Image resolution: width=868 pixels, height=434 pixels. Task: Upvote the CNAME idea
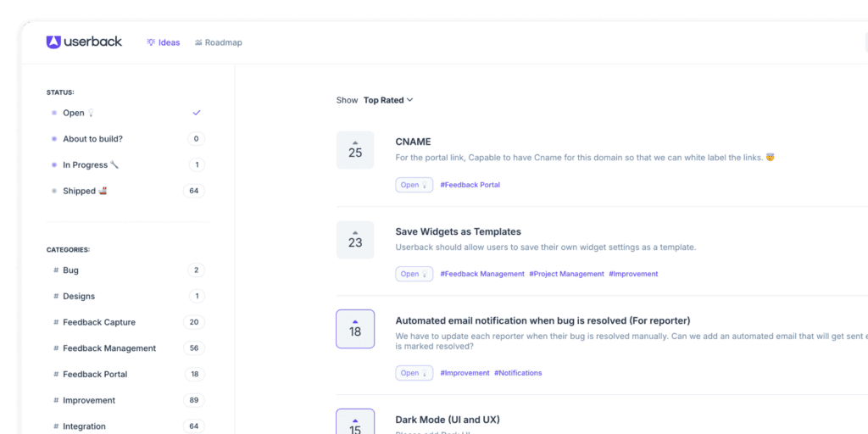click(x=354, y=143)
